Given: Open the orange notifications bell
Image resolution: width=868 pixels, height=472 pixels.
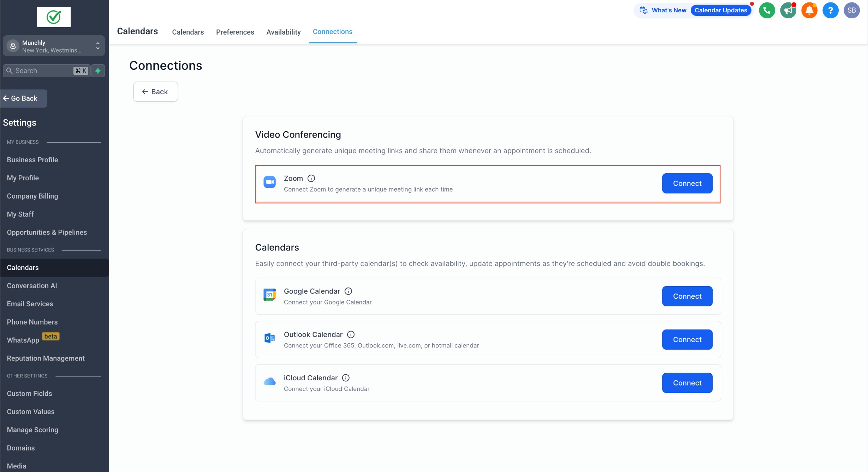Looking at the screenshot, I should click(x=809, y=10).
